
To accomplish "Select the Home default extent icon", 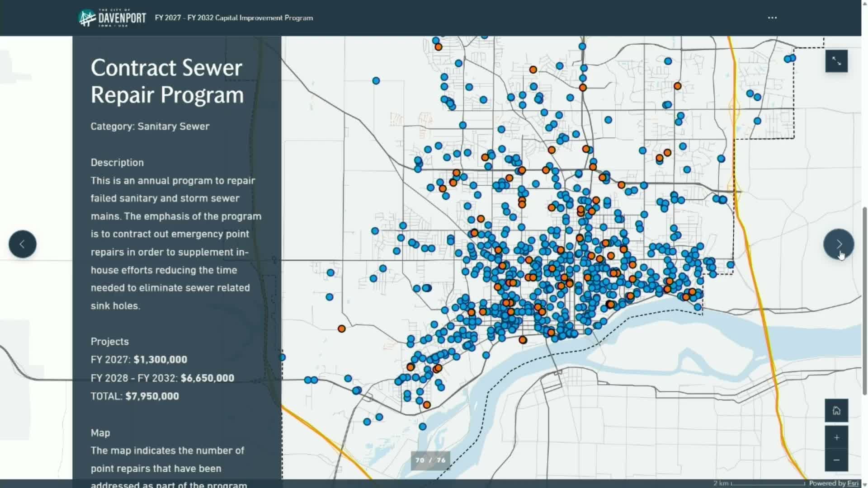I will [x=837, y=411].
